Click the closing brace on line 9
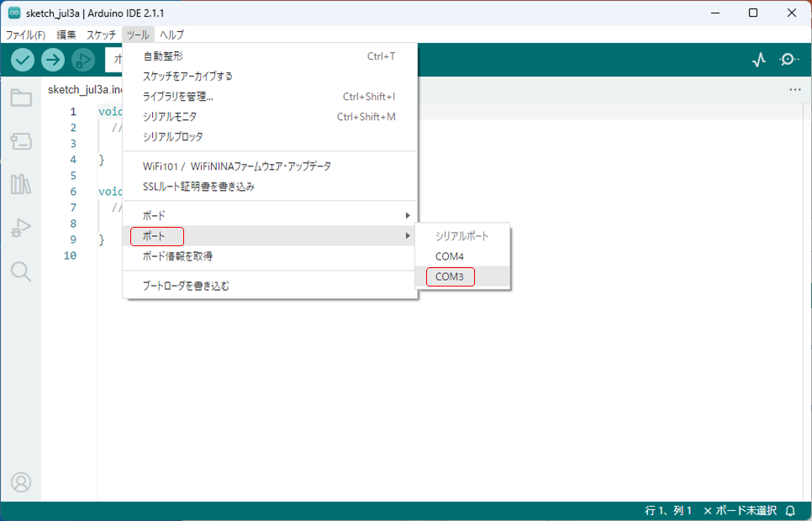Viewport: 812px width, 521px height. [102, 239]
